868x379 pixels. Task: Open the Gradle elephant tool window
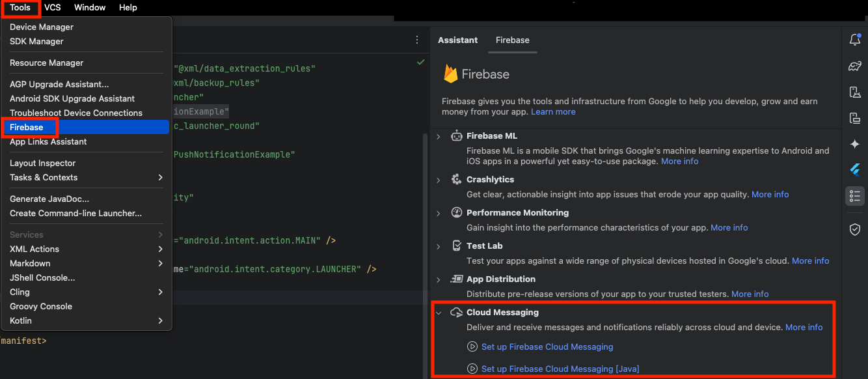pos(855,66)
